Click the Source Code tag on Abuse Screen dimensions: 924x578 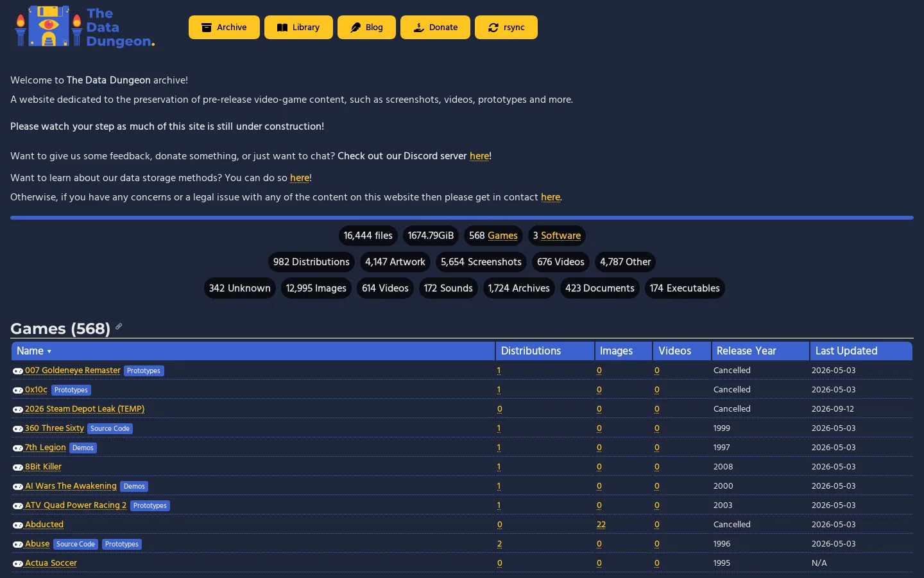[76, 544]
